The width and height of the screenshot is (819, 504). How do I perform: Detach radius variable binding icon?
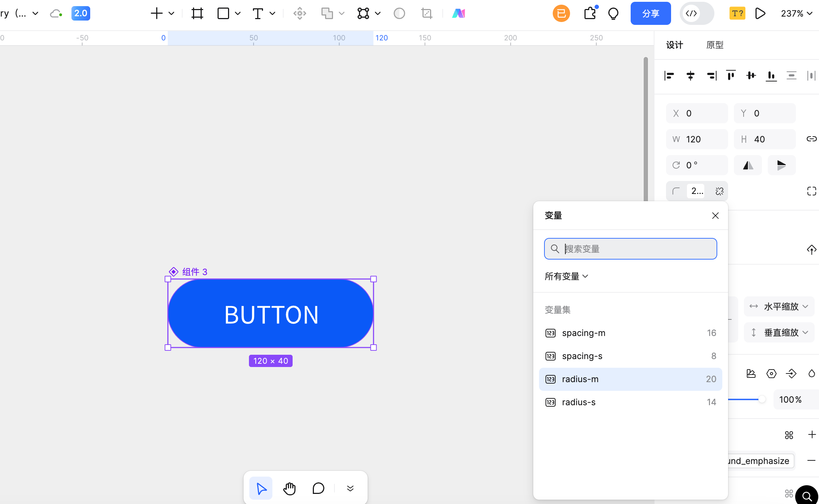719,191
